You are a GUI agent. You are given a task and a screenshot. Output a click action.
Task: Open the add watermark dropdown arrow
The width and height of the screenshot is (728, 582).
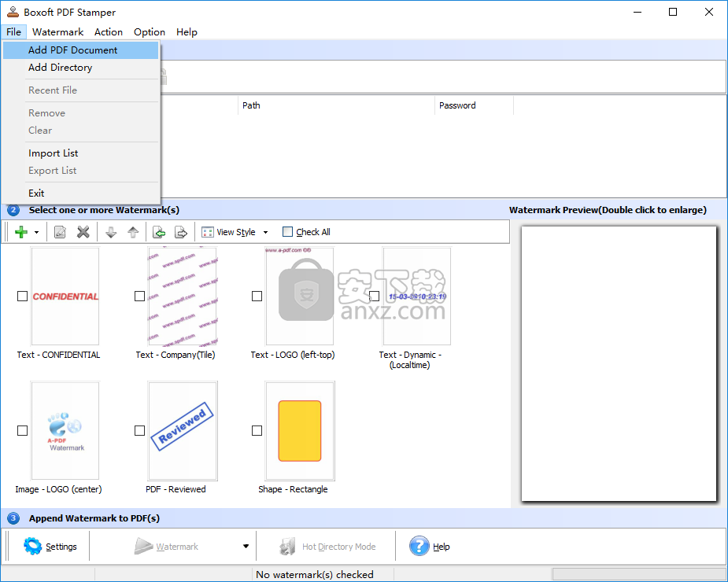pyautogui.click(x=36, y=232)
